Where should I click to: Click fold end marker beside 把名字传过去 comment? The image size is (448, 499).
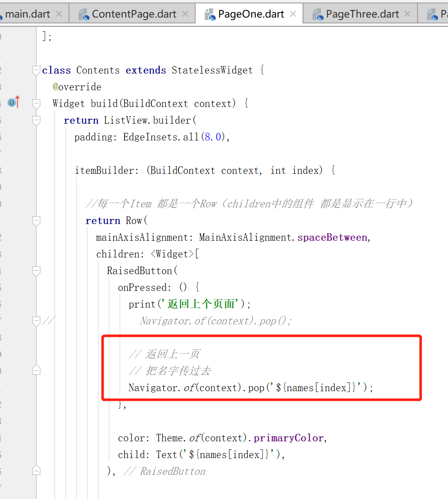click(x=36, y=370)
